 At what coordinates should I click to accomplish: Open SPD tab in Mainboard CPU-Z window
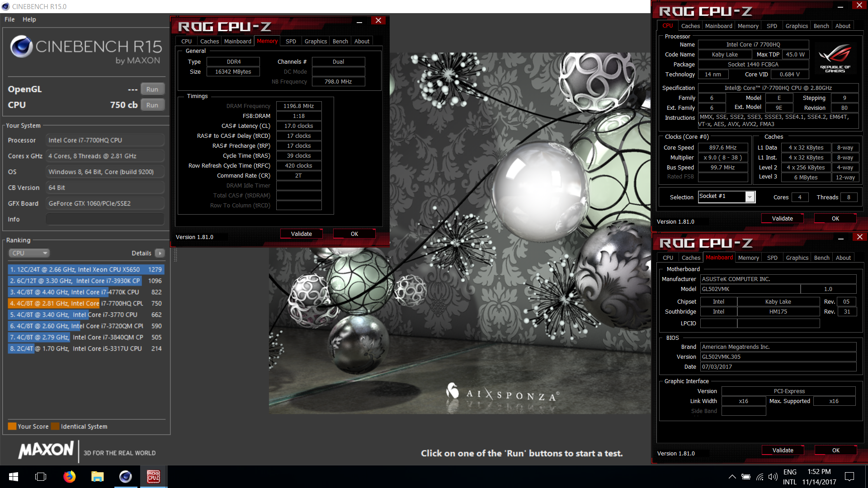[772, 258]
